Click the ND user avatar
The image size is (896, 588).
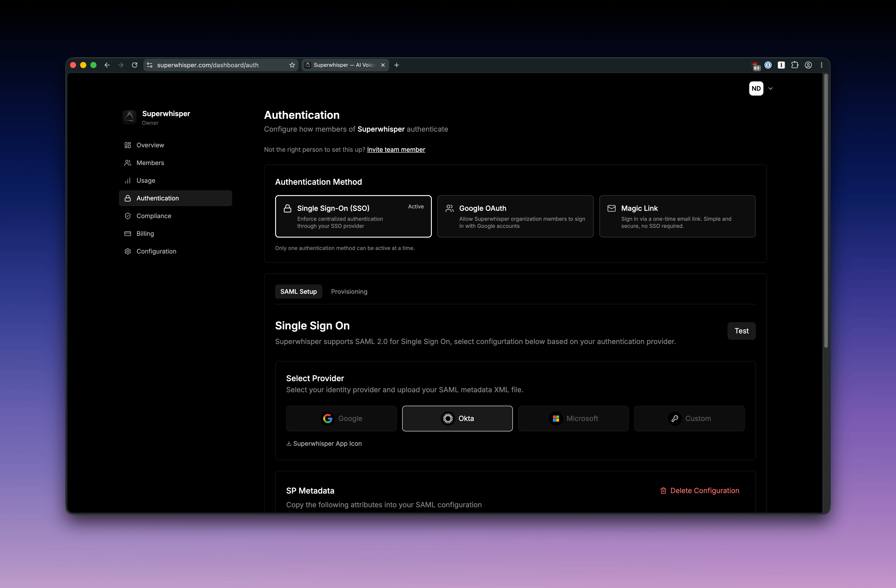tap(756, 88)
